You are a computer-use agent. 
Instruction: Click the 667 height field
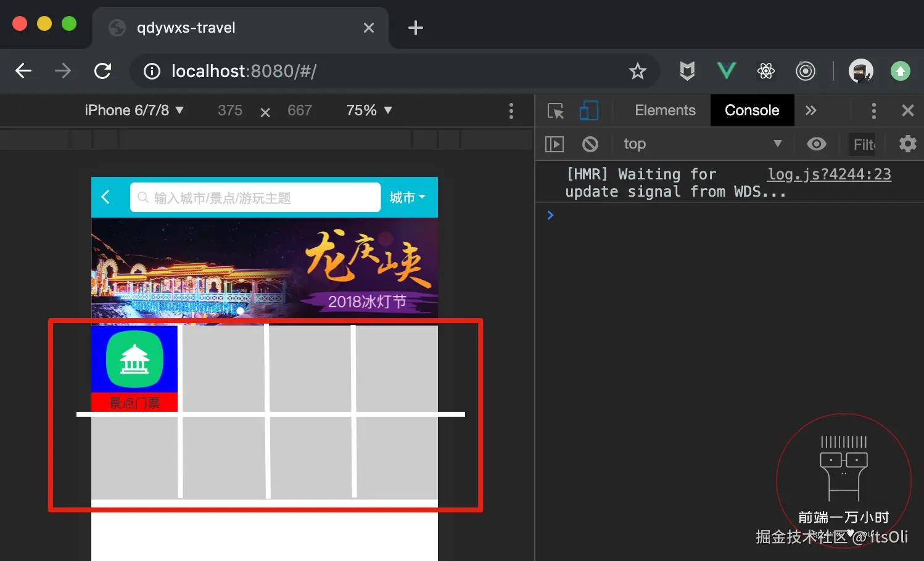300,110
